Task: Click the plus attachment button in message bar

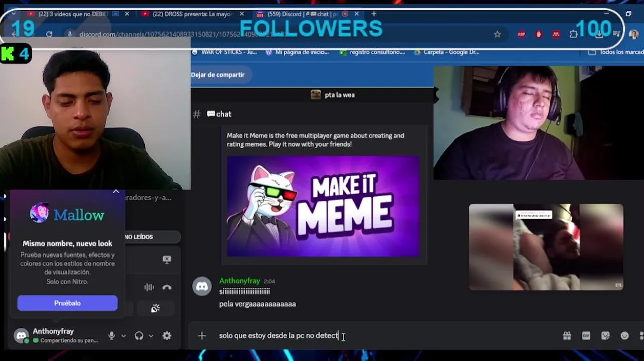Action: pyautogui.click(x=202, y=336)
